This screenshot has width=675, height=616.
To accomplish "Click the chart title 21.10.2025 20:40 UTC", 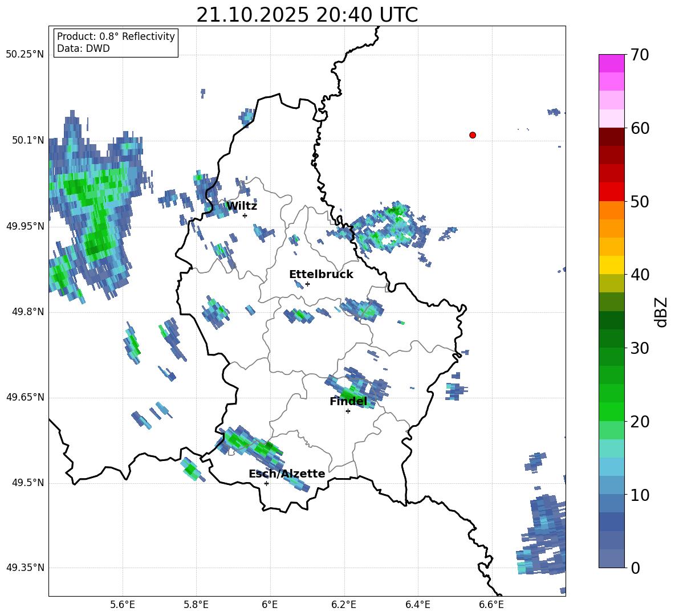I will click(307, 15).
